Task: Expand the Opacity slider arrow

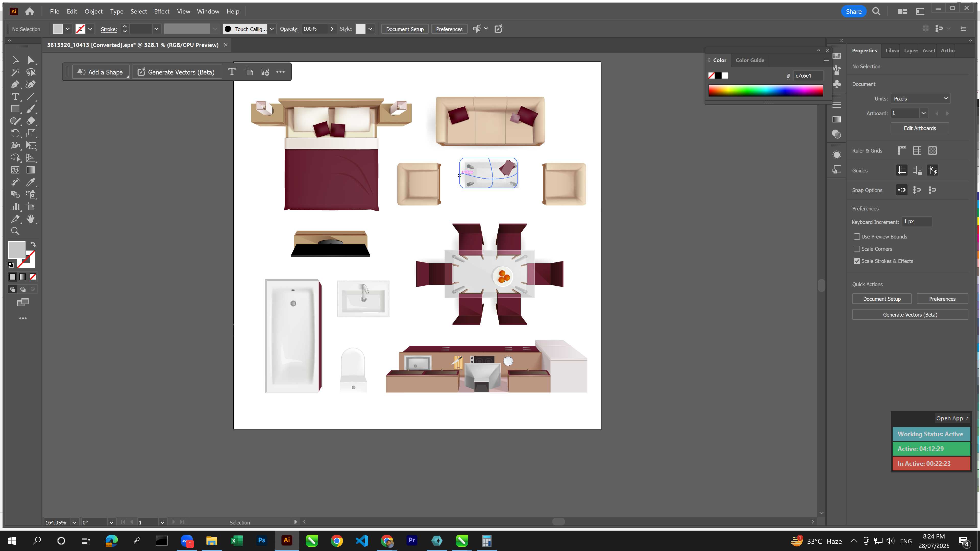Action: tap(332, 29)
